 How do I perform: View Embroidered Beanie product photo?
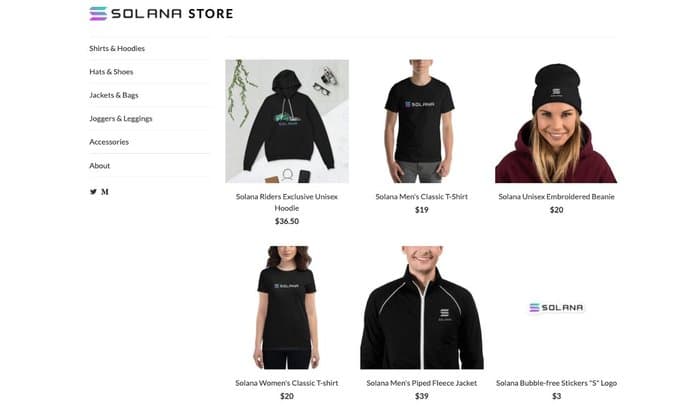tap(556, 121)
